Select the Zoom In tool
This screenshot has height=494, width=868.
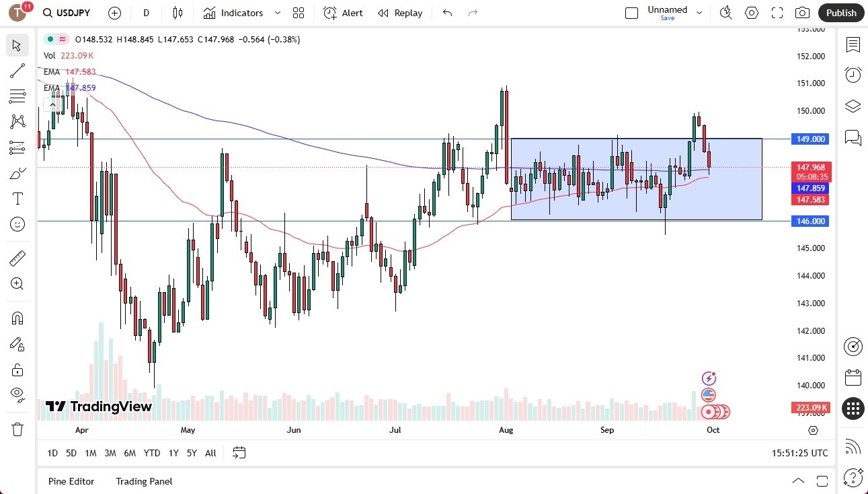coord(17,283)
